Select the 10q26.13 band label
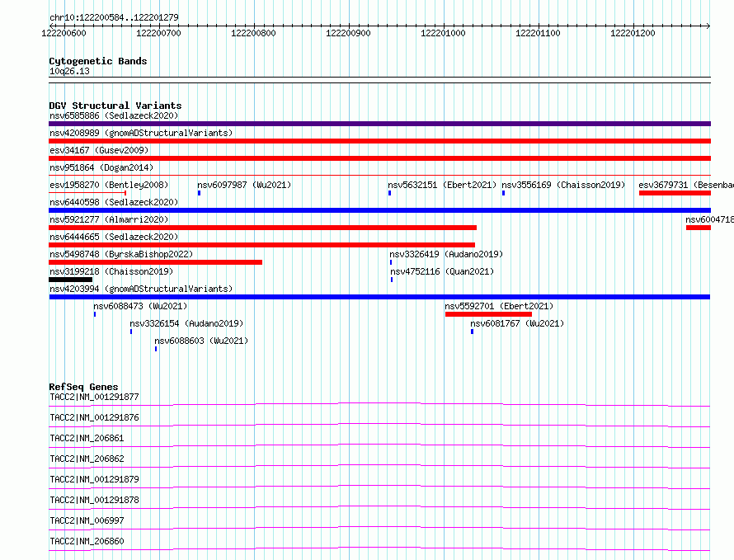Screen dimensions: 734x560 point(69,71)
